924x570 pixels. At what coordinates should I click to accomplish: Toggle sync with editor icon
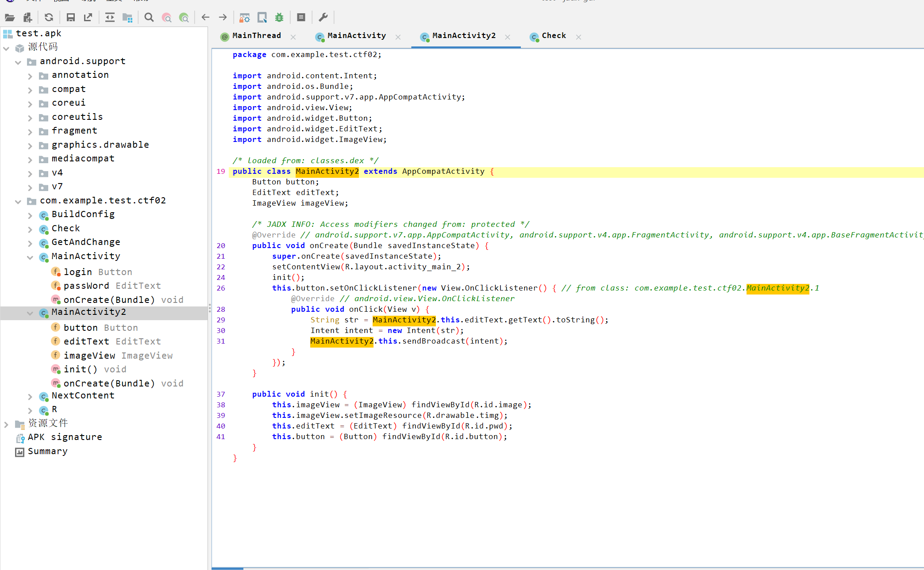[110, 18]
